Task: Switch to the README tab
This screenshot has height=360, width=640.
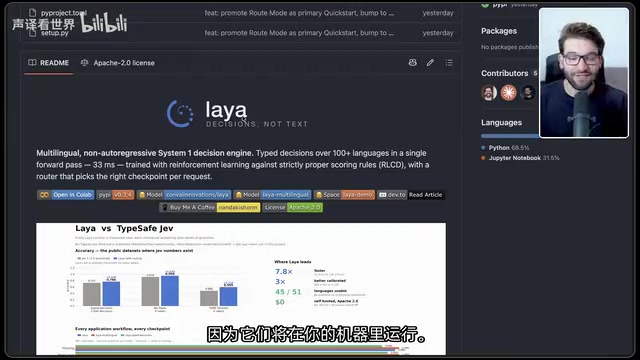Action: point(49,63)
